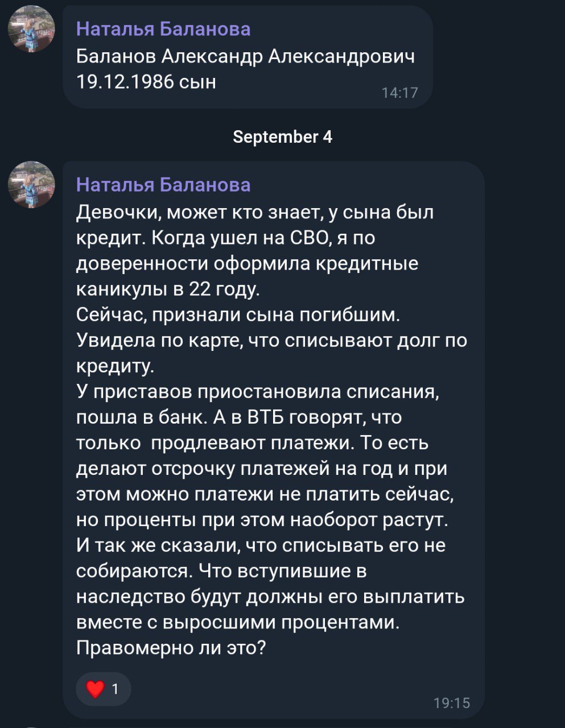Click the line beginning собираются. Что вступившие
565x728 pixels.
[221, 571]
